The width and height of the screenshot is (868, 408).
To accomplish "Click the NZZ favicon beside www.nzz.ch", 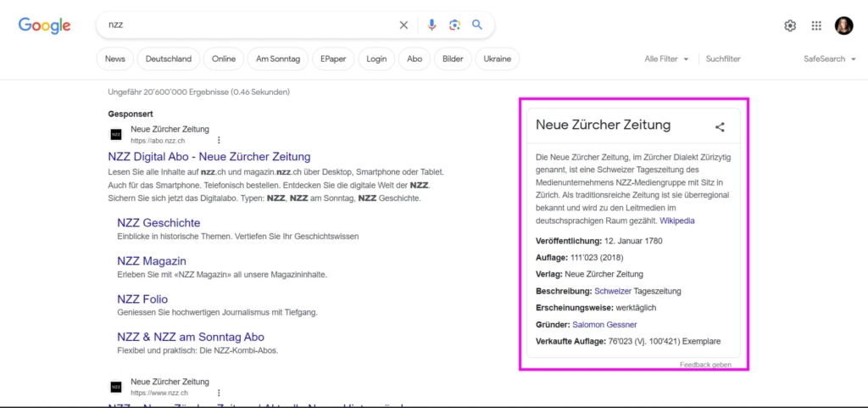I will [115, 387].
